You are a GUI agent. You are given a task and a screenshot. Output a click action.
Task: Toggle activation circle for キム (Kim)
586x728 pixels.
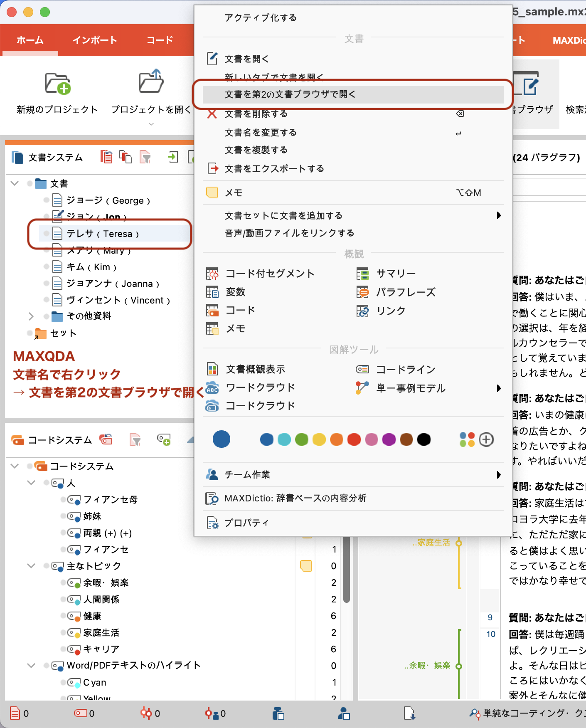[x=47, y=267]
